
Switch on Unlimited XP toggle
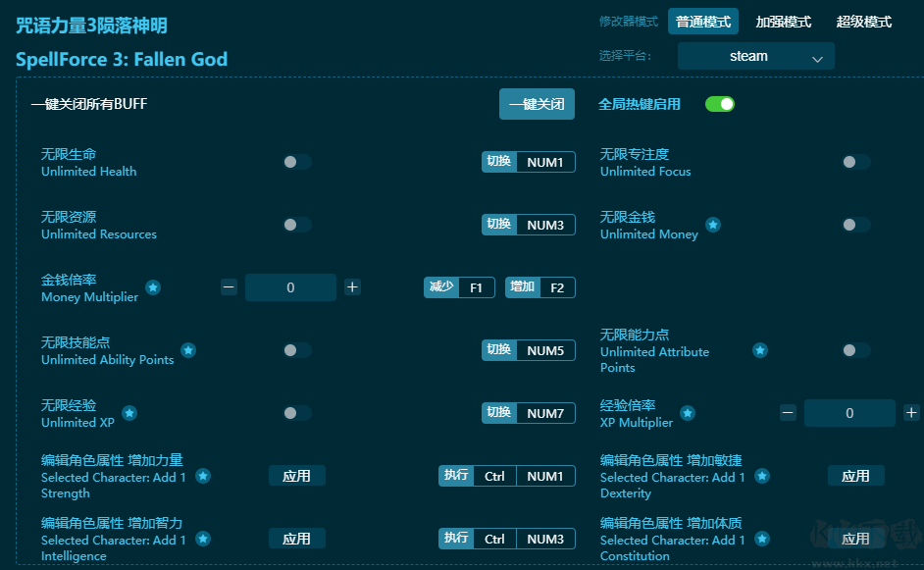pos(297,413)
